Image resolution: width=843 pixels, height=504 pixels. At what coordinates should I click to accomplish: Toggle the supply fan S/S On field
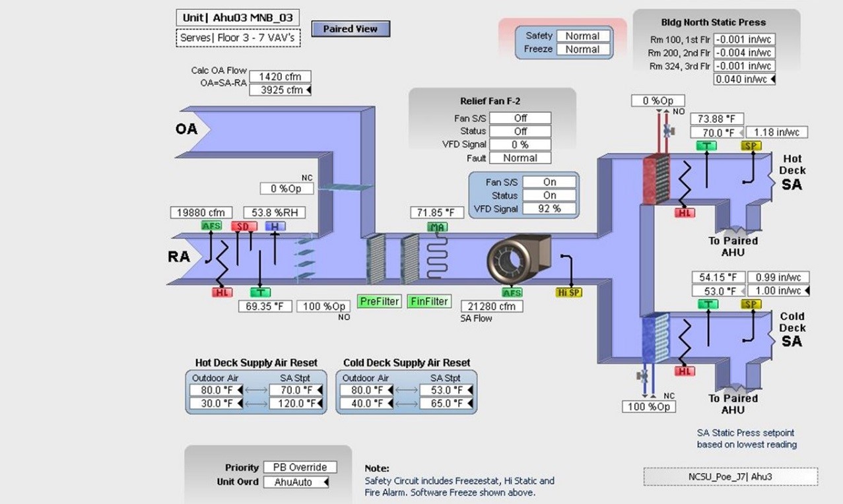(x=549, y=181)
